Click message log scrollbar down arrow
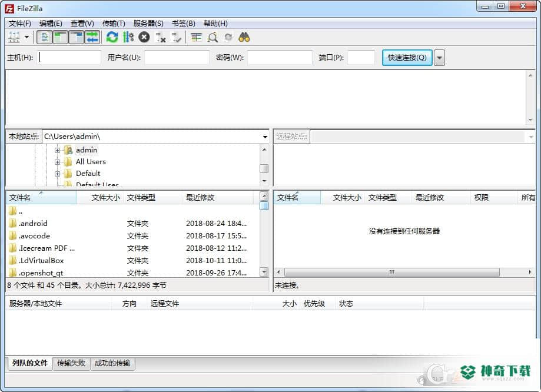541x392 pixels. click(x=530, y=120)
